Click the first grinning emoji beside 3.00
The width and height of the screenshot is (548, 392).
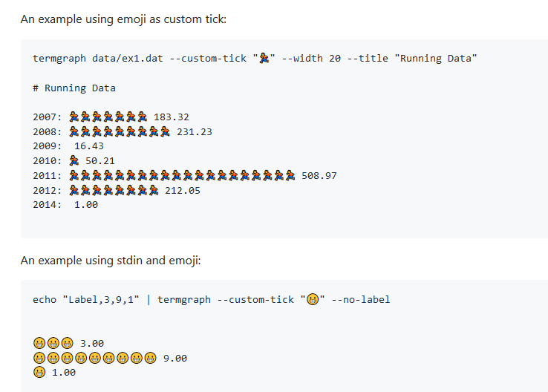coord(39,343)
